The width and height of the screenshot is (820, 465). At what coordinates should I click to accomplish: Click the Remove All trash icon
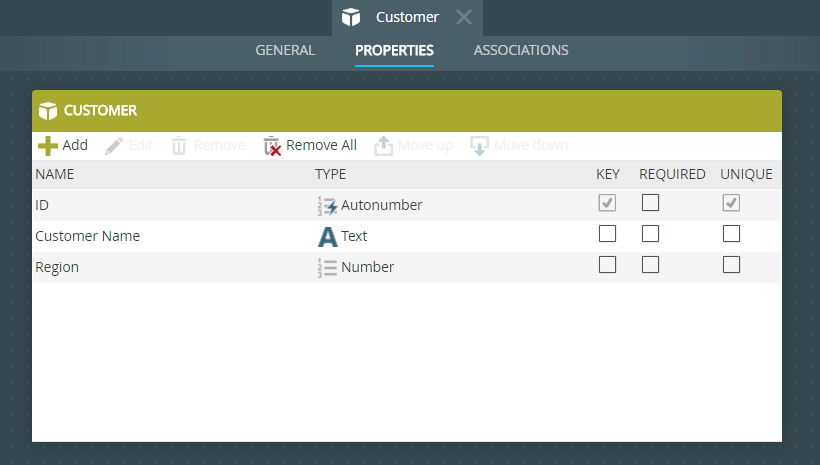272,146
